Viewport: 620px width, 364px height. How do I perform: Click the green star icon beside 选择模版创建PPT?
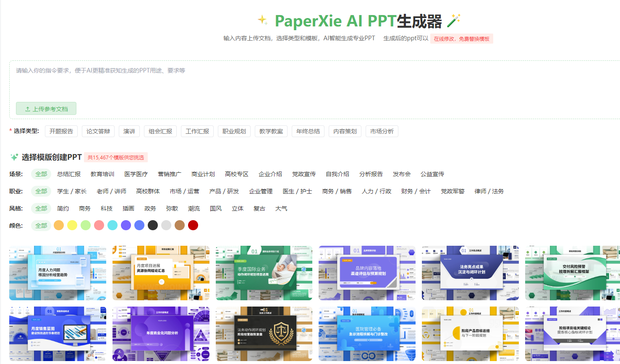click(x=14, y=157)
